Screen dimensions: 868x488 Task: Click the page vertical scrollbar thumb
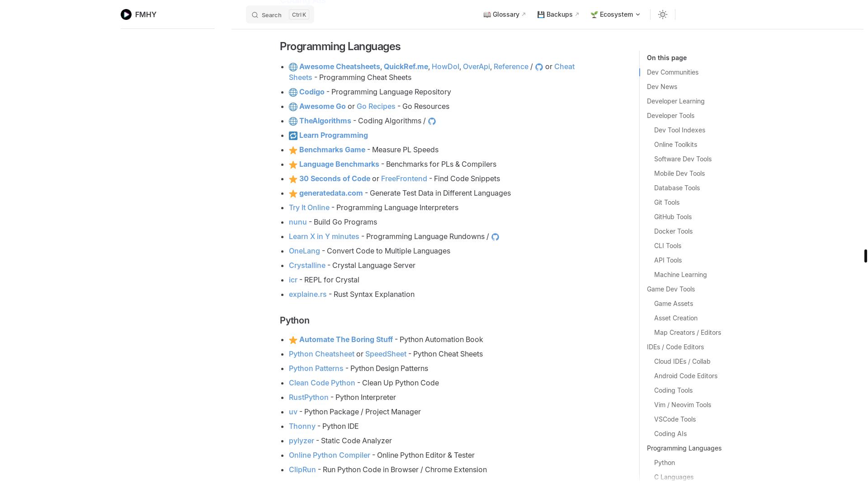(x=865, y=256)
